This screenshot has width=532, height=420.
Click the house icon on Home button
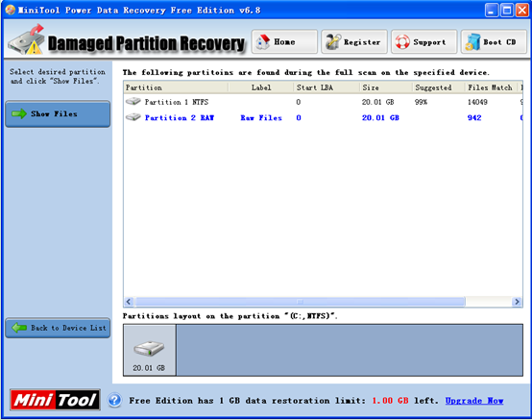coord(262,41)
